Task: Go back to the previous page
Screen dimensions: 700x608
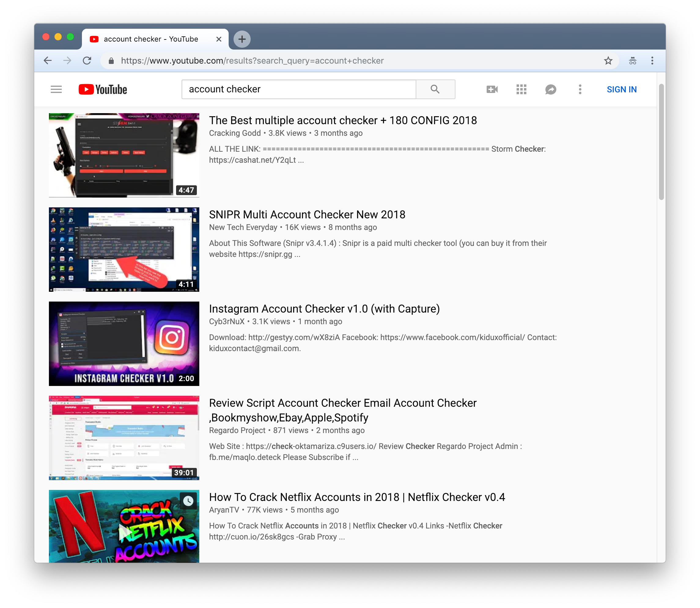Action: (48, 61)
